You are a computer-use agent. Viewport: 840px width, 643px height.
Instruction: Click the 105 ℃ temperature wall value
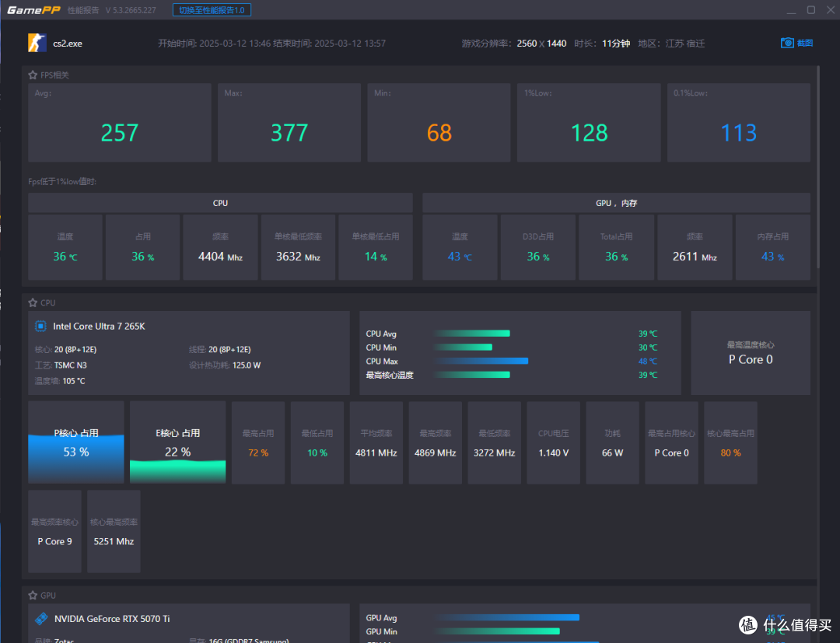pos(73,381)
